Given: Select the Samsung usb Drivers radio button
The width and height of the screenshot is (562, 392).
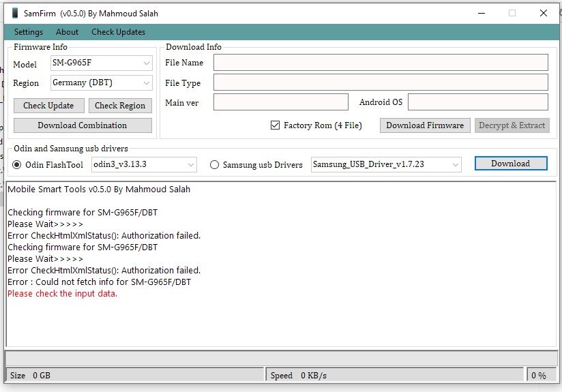Looking at the screenshot, I should [214, 165].
